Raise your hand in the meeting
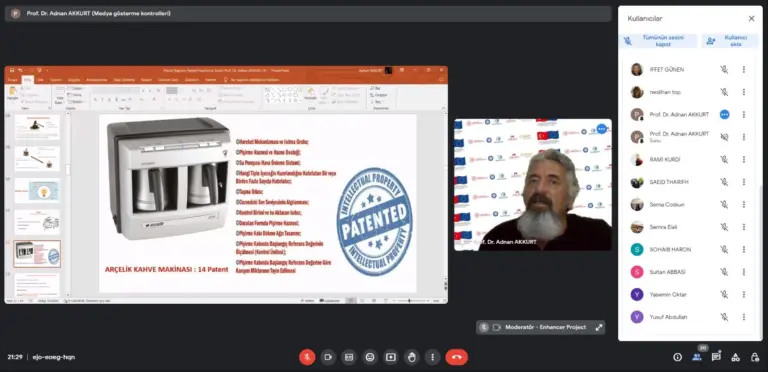The height and width of the screenshot is (372, 768). [x=411, y=357]
